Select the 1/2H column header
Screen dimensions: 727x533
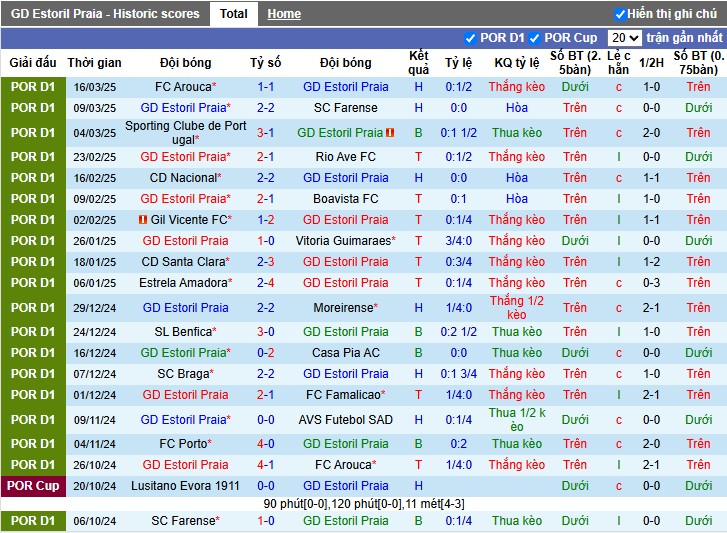pos(651,63)
